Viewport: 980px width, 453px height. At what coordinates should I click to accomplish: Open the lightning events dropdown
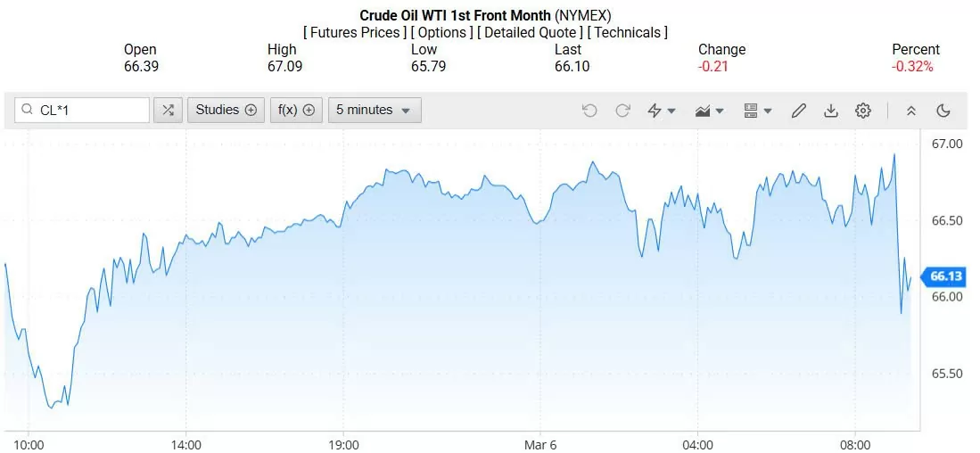click(x=662, y=111)
